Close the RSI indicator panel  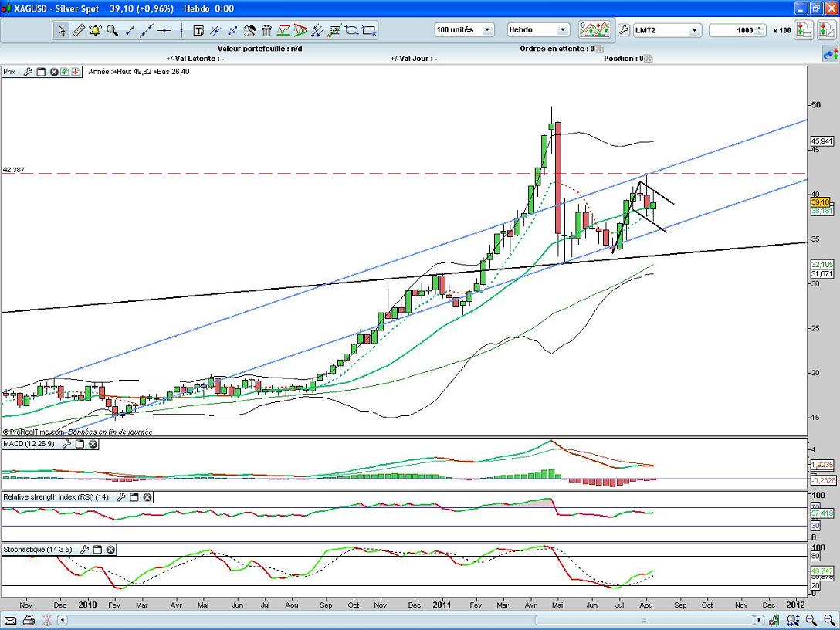[147, 497]
